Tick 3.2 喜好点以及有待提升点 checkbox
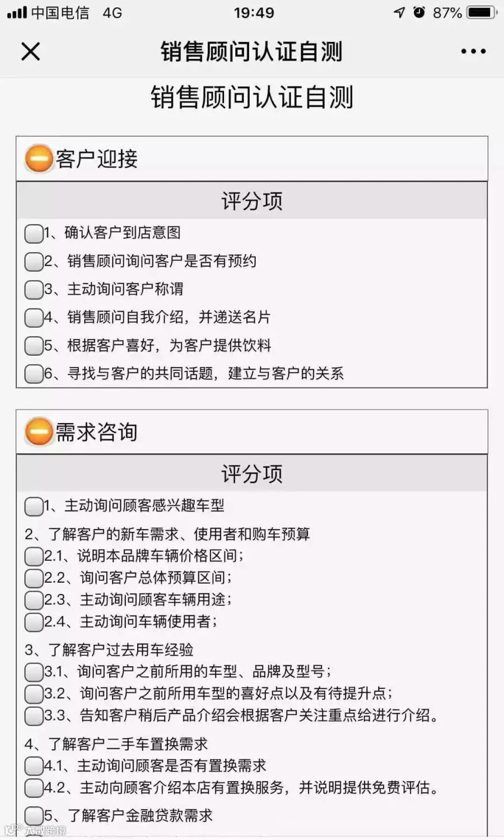 click(x=34, y=694)
